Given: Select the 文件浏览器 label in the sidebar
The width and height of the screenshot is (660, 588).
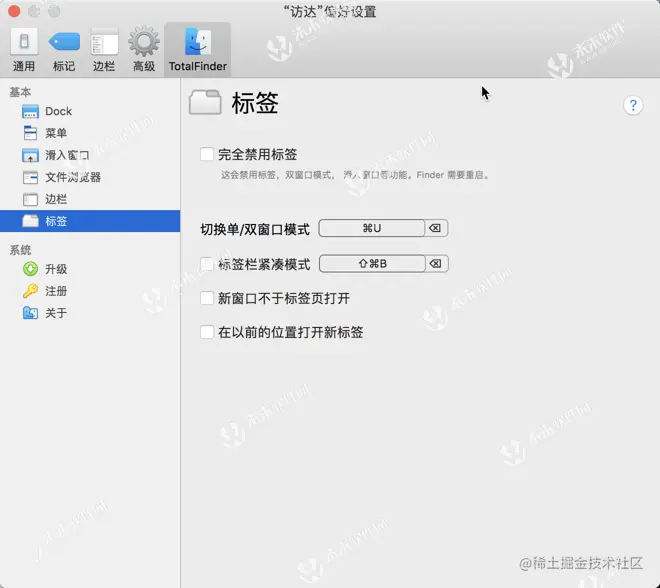Looking at the screenshot, I should [73, 177].
